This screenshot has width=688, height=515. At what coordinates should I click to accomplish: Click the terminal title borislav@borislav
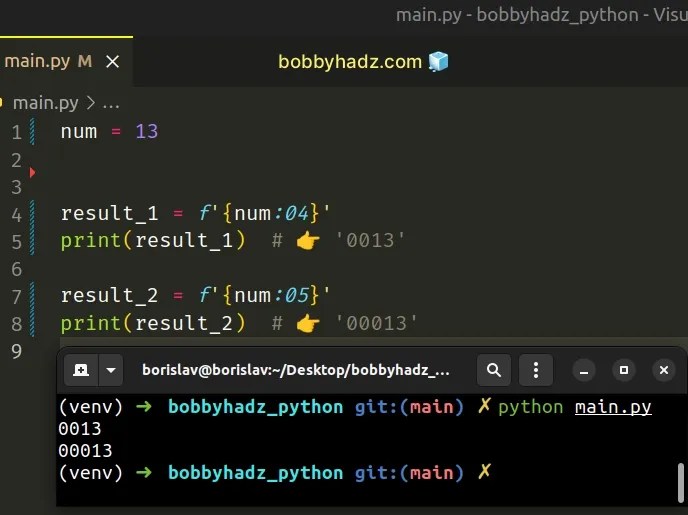tap(296, 370)
